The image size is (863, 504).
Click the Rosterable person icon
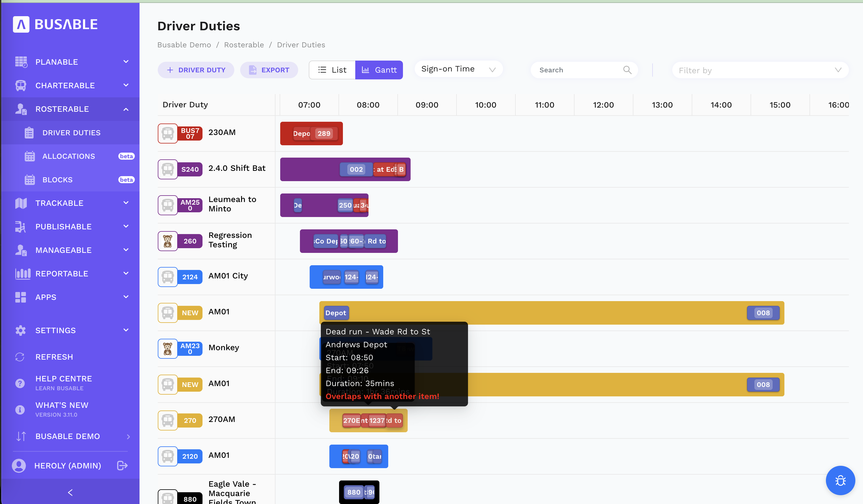point(21,109)
